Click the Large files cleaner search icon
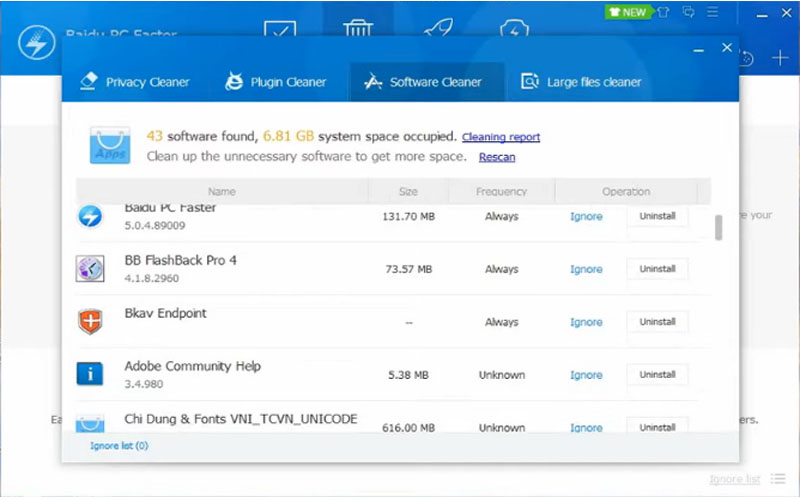This screenshot has height=500, width=800. pos(530,82)
